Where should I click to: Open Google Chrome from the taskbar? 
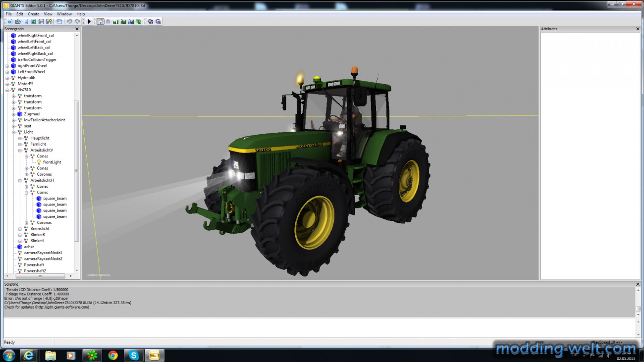(x=113, y=355)
